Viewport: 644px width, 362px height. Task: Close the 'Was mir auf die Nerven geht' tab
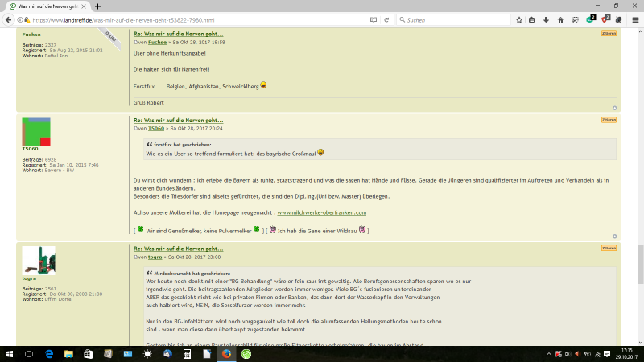(84, 6)
